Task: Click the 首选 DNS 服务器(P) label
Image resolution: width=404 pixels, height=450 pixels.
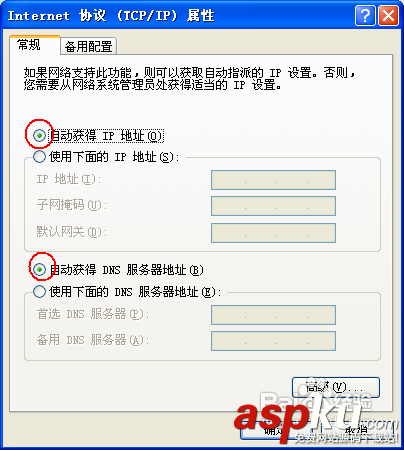Action: click(93, 314)
